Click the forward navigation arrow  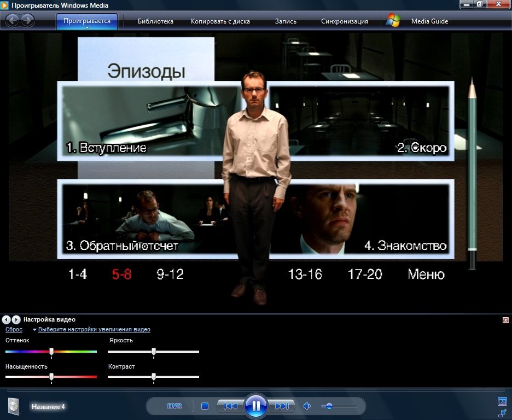pos(27,21)
